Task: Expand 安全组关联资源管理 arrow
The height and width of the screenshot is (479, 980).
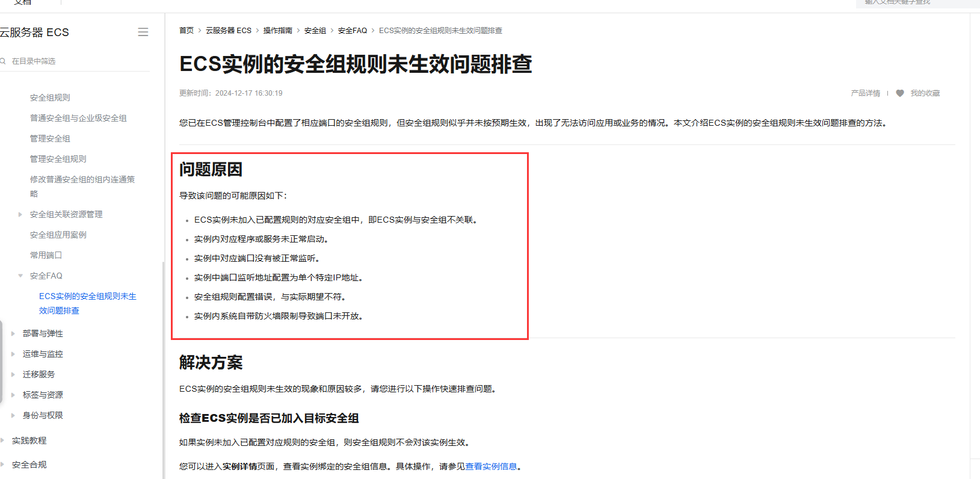Action: coord(20,214)
